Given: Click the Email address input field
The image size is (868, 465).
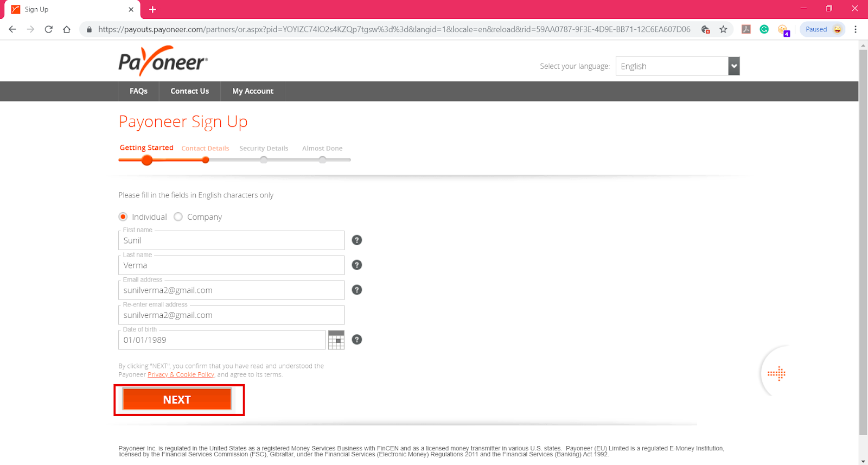Looking at the screenshot, I should point(231,290).
